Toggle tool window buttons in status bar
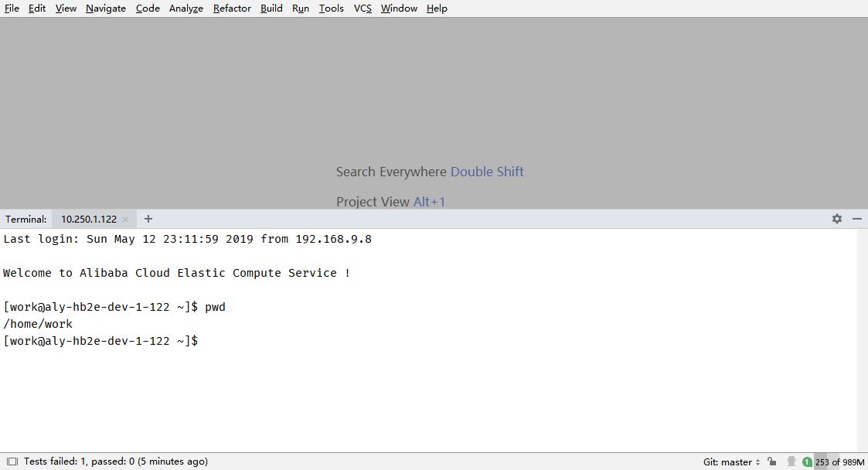868x470 pixels. pyautogui.click(x=12, y=461)
